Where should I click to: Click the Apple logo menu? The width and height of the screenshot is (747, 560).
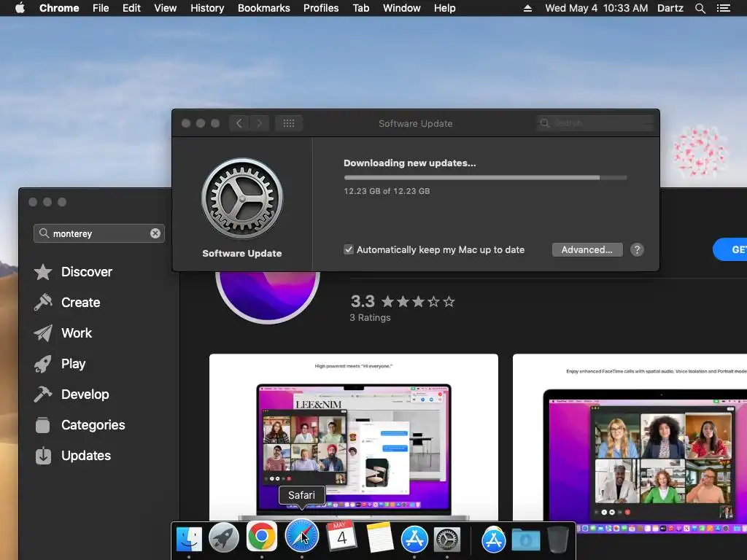[20, 8]
